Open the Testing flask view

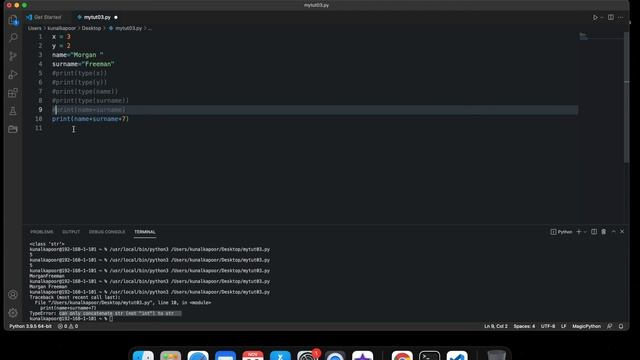click(x=13, y=111)
